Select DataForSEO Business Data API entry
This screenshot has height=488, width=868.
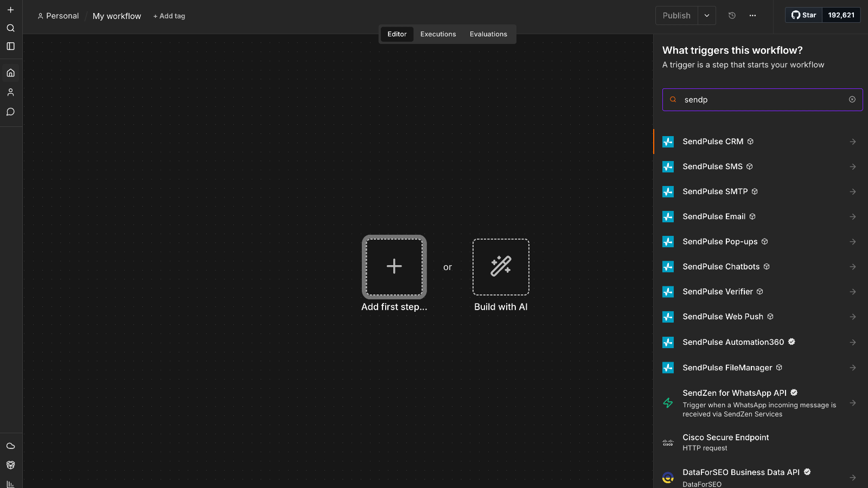(759, 478)
